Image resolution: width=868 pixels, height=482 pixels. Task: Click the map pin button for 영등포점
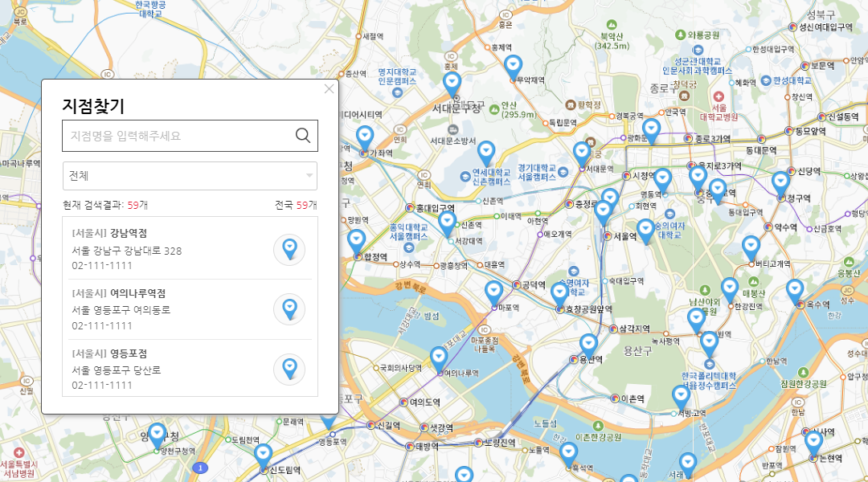tap(289, 369)
